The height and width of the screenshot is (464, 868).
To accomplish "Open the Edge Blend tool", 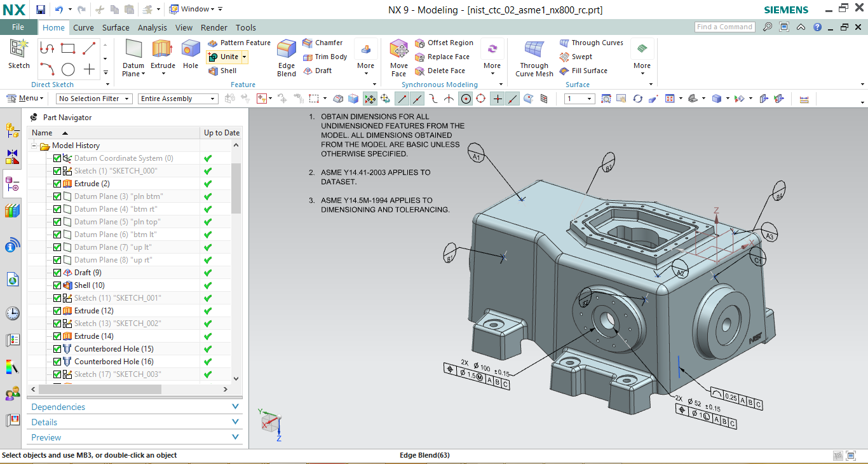I will (x=287, y=58).
